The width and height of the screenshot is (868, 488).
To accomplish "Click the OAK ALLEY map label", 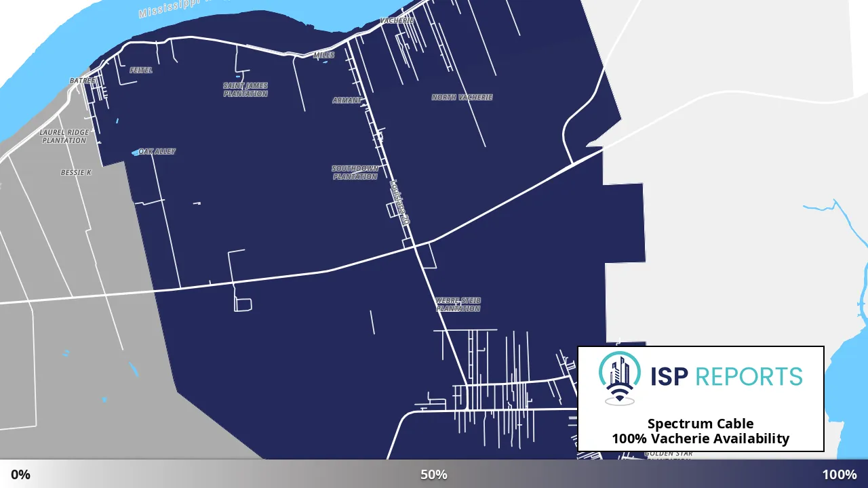I will (157, 151).
